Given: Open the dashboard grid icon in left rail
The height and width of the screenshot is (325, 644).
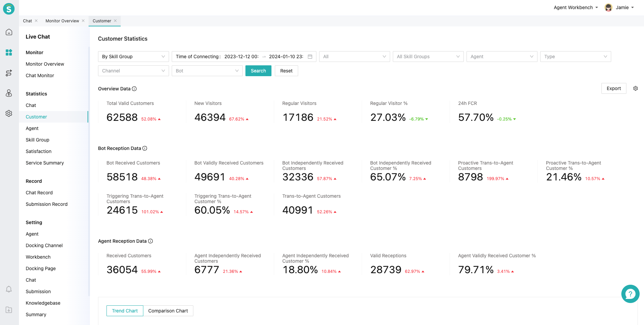Looking at the screenshot, I should click(x=9, y=52).
